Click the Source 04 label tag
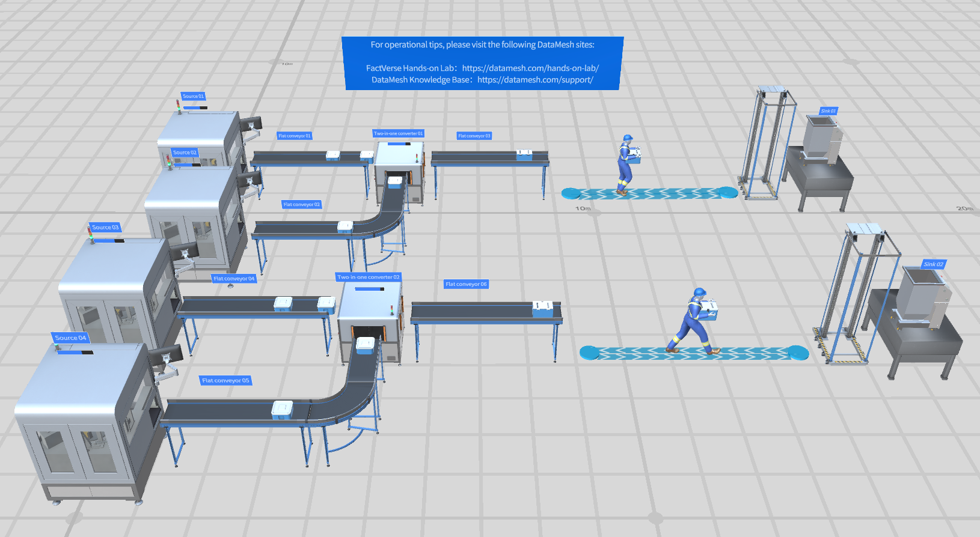The height and width of the screenshot is (537, 980). tap(70, 338)
